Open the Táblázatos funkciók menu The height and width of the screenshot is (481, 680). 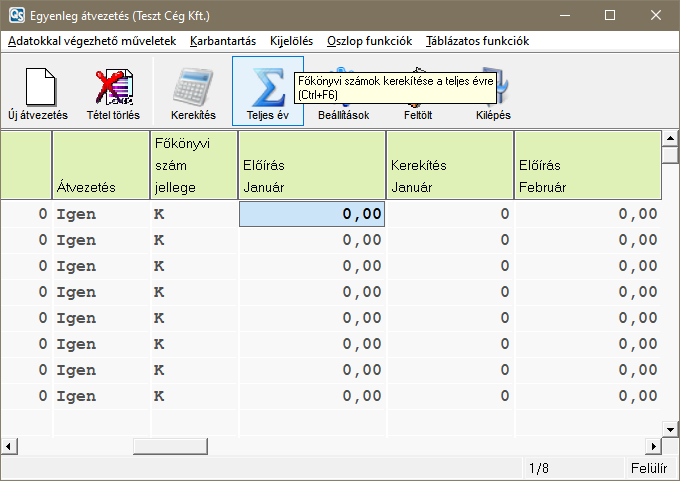477,41
